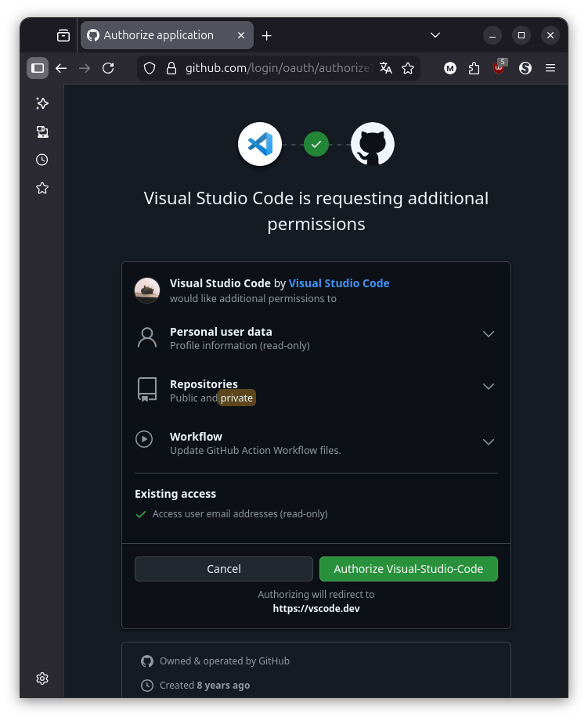Click Created 8 years ago text
The image size is (588, 720).
(x=204, y=685)
